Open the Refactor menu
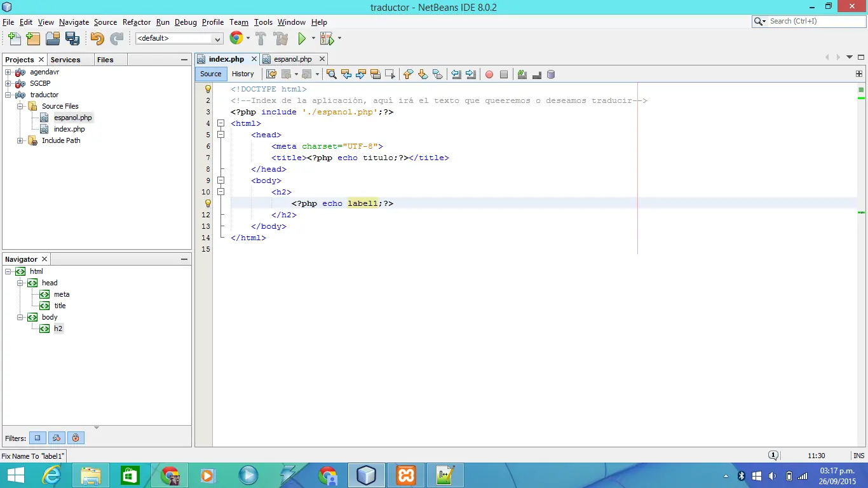Screen dimensions: 868x488 click(x=137, y=22)
